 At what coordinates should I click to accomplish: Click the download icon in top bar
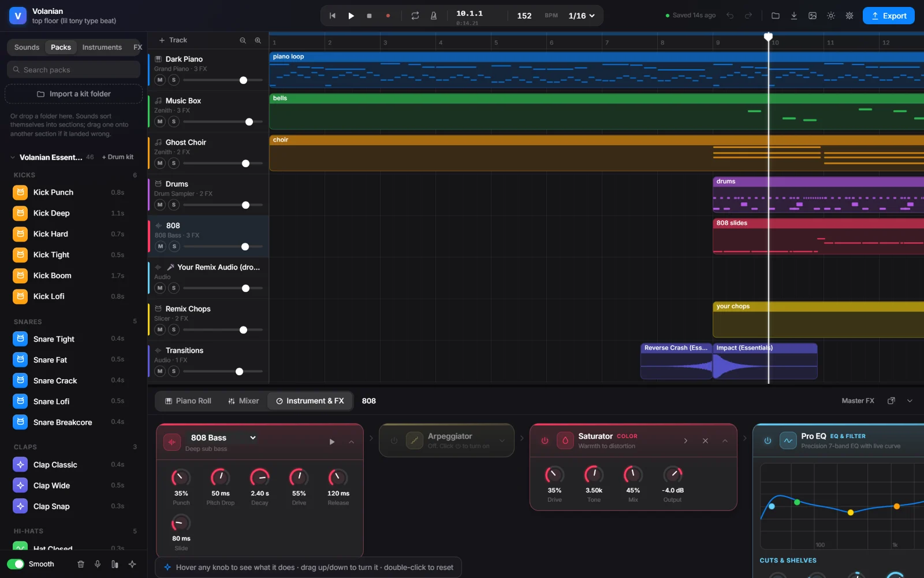[794, 16]
